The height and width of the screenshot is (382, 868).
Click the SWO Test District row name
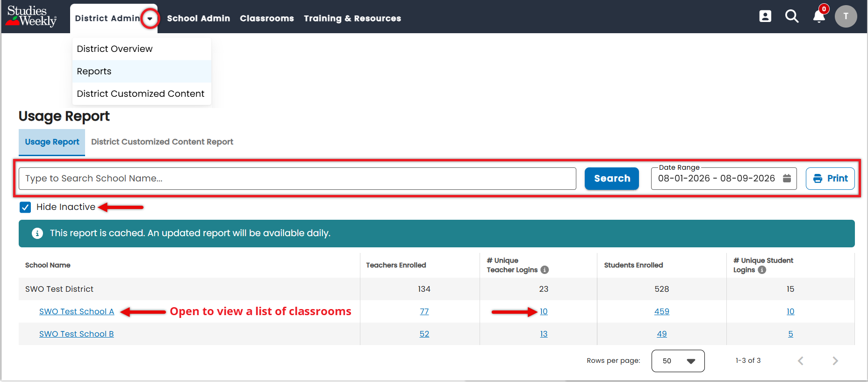click(59, 289)
